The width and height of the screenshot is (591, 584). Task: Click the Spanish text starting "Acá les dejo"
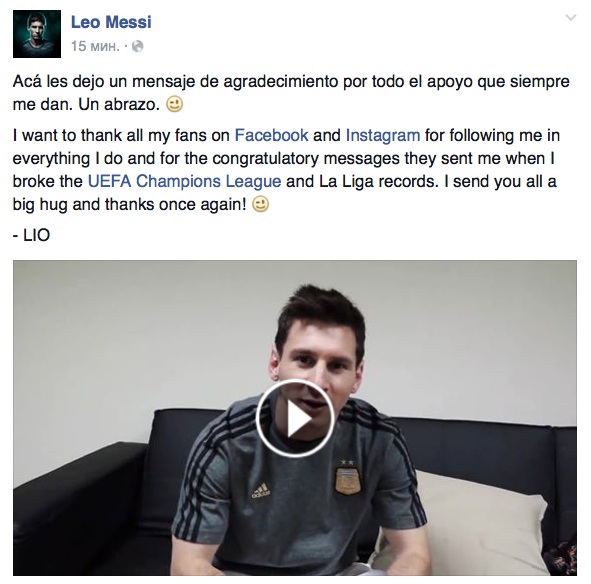click(291, 93)
